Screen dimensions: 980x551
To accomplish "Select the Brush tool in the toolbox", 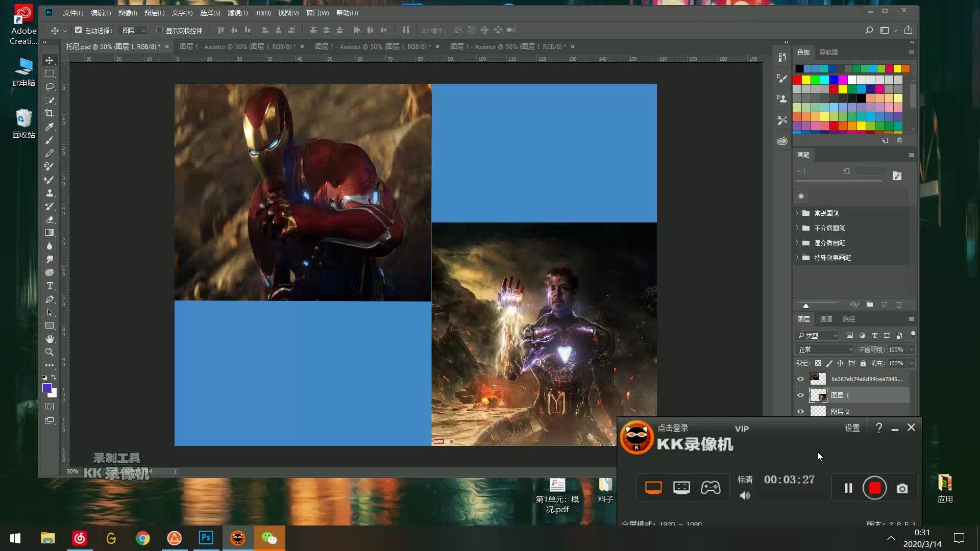I will (50, 140).
